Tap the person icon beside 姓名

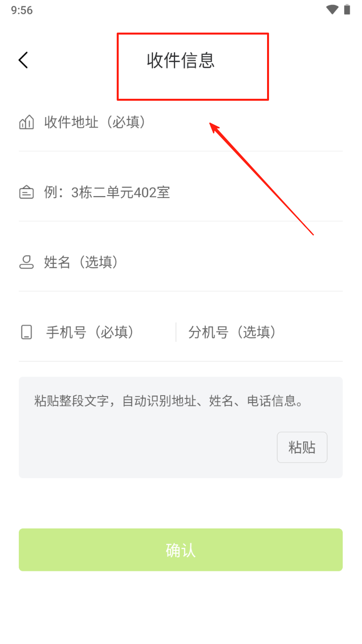tap(26, 262)
